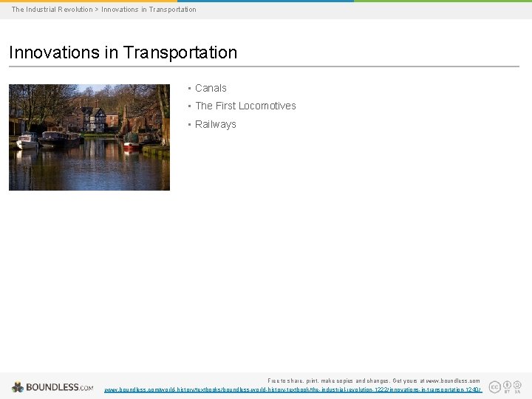532x399 pixels.
Task: Select the Innovations in Transportation heading
Action: 123,52
